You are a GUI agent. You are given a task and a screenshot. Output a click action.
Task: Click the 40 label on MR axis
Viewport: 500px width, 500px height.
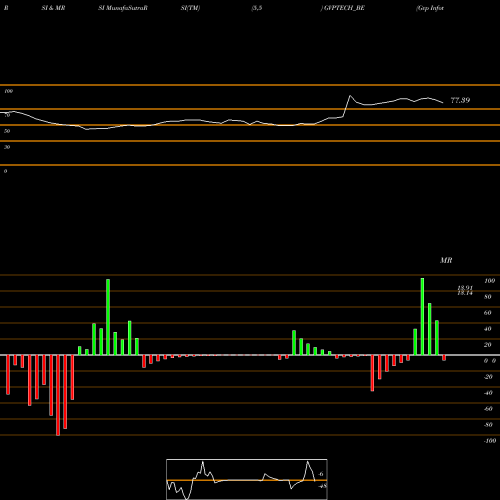click(488, 329)
